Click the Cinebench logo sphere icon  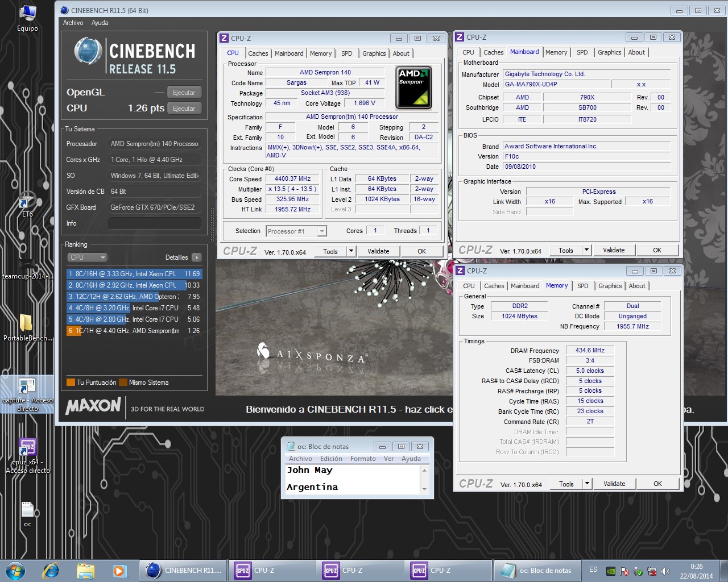click(x=88, y=51)
